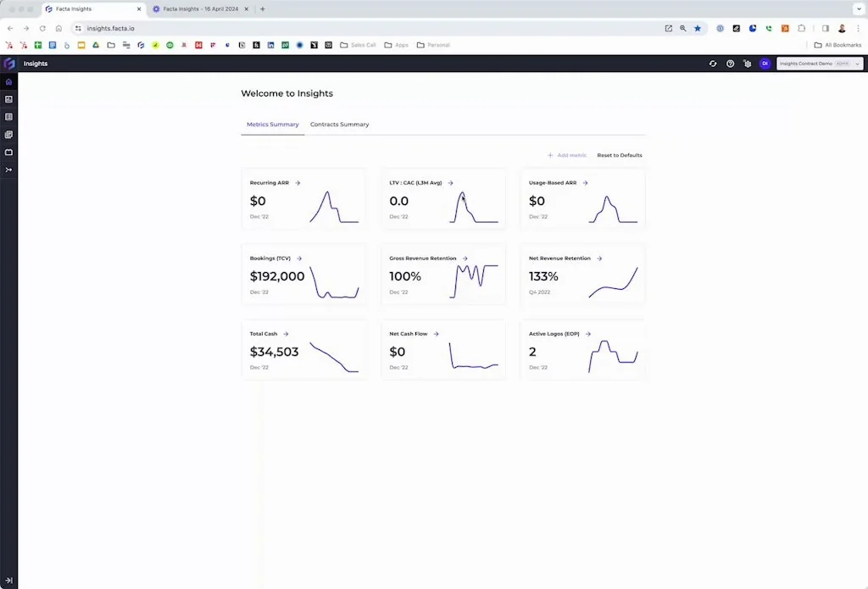Expand the Net Revenue Retention metric arrow
Screen dimensions: 868x589
[x=598, y=258]
